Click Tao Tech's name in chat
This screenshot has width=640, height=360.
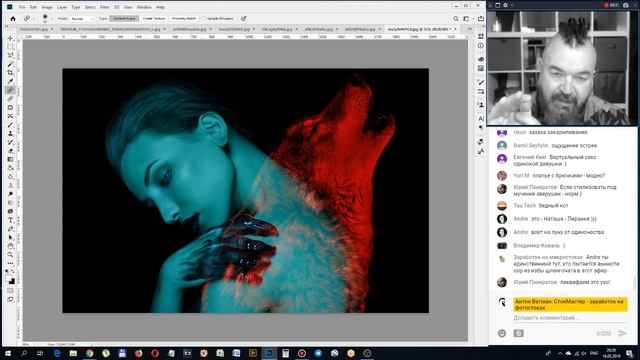tap(524, 205)
